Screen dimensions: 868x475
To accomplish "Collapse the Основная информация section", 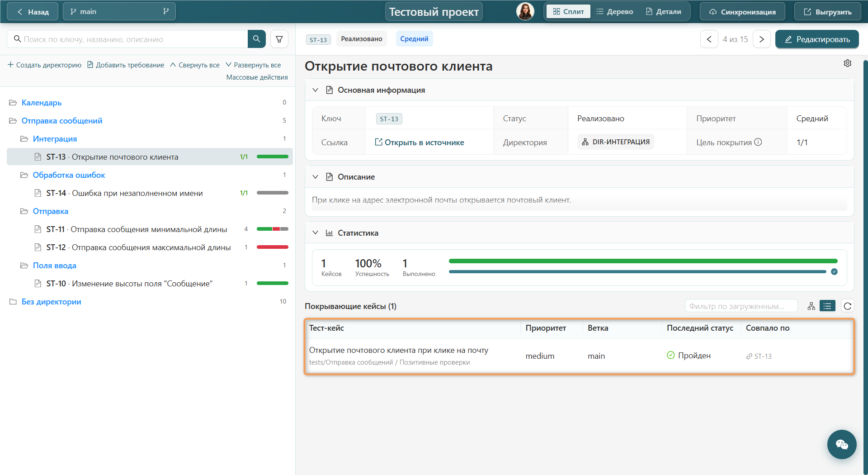I will click(x=316, y=90).
